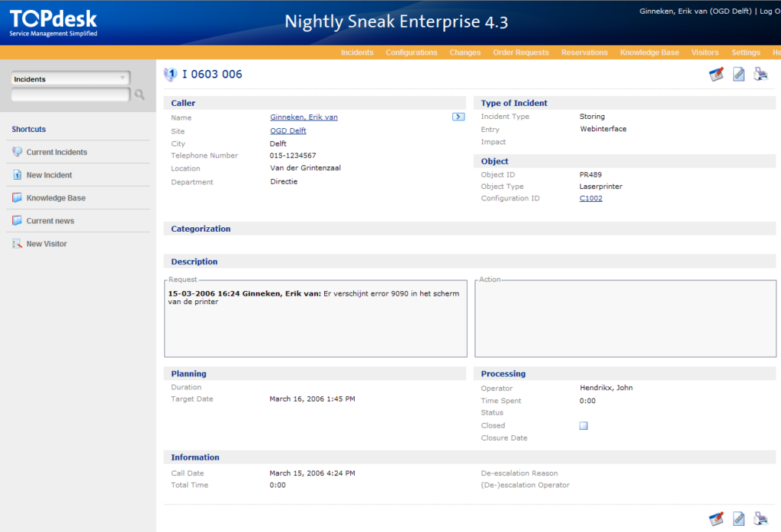Click the edit incident icon at top right

point(716,74)
